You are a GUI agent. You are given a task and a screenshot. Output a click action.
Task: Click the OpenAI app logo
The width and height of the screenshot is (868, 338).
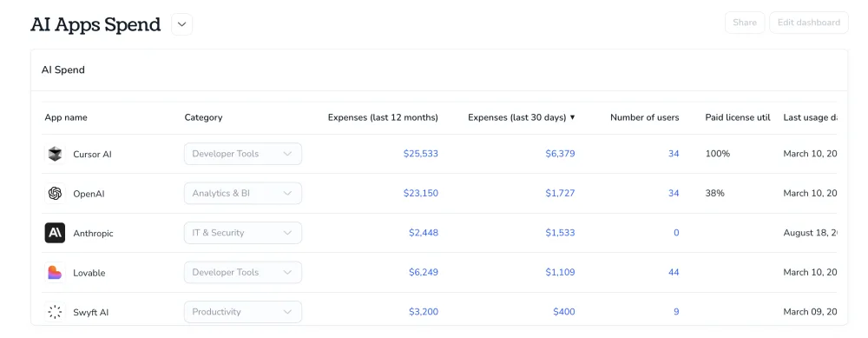(x=55, y=194)
